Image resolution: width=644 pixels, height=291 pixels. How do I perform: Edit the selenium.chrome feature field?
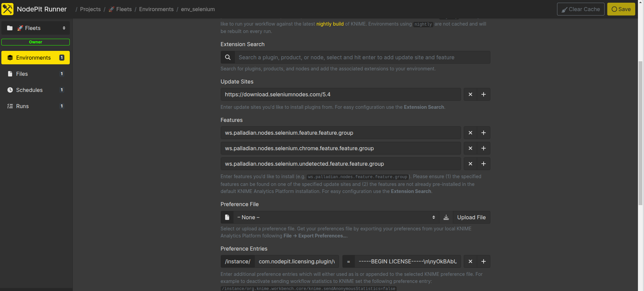(x=341, y=148)
